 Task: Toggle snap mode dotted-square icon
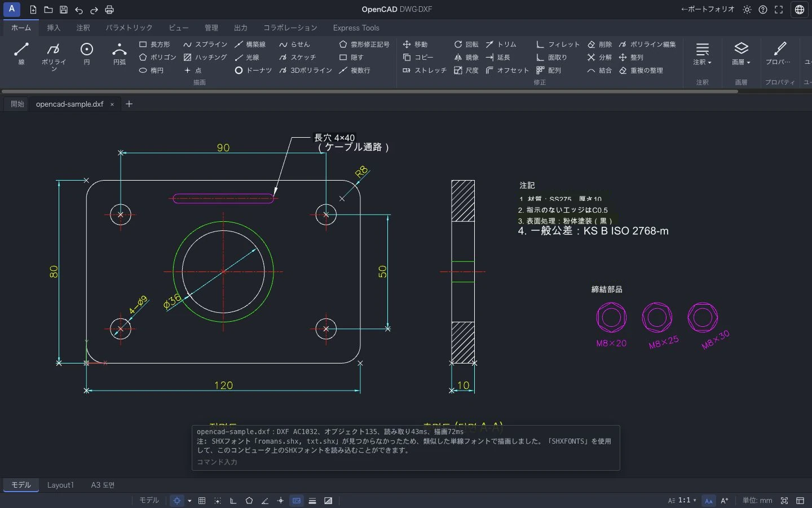218,501
